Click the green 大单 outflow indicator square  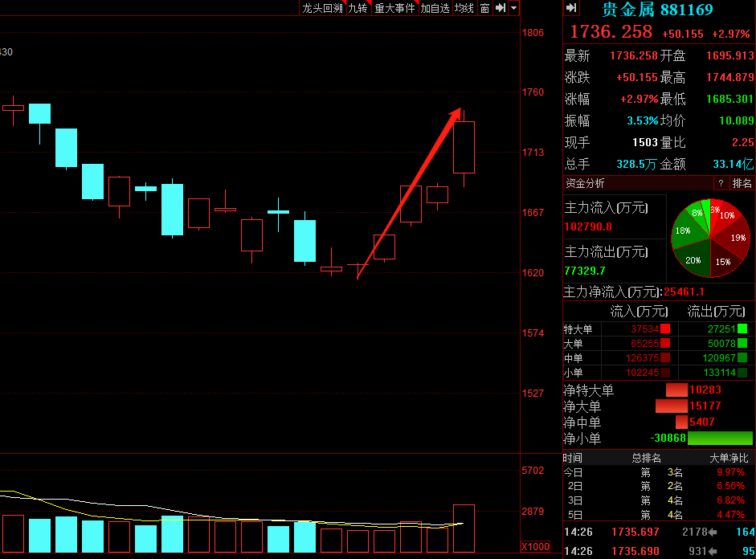(742, 344)
